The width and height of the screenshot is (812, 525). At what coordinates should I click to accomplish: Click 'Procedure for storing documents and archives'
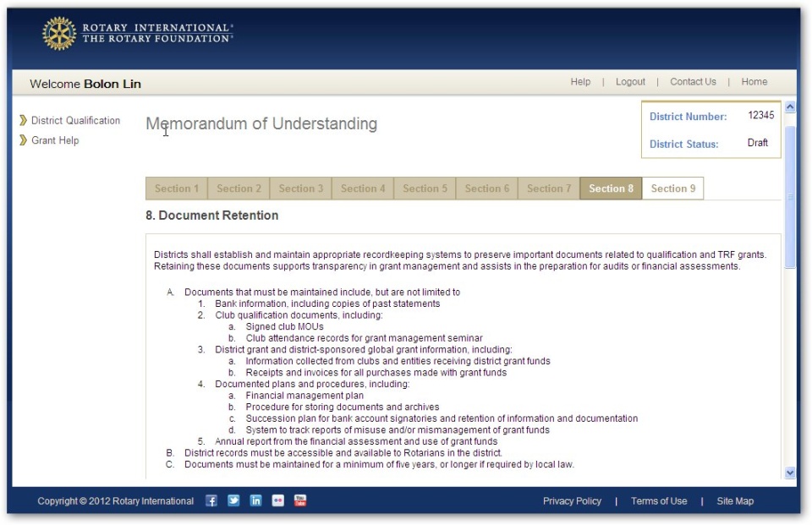343,407
